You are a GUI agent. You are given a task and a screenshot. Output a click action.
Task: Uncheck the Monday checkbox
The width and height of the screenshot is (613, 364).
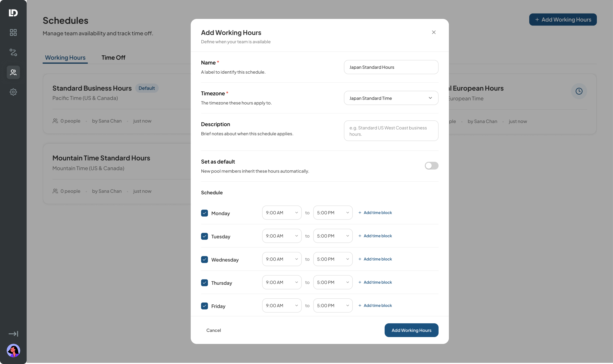(x=205, y=213)
